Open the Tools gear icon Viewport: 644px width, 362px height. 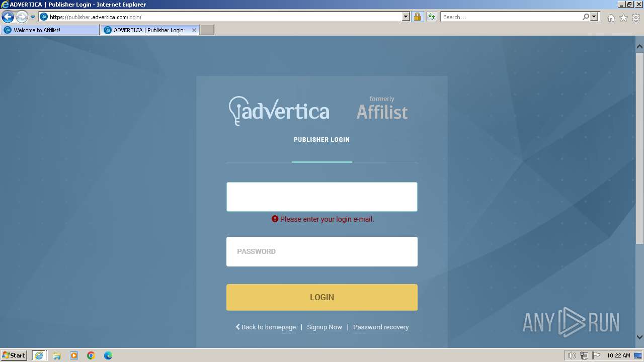coord(636,18)
